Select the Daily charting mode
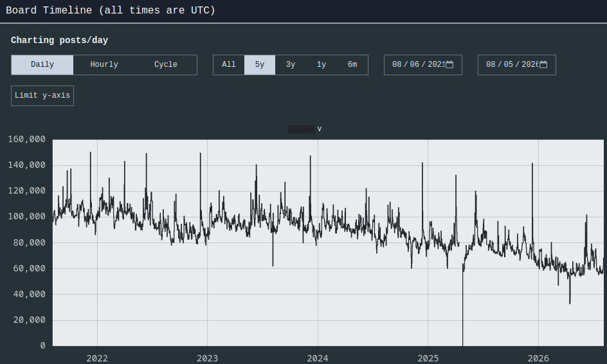This screenshot has height=364, width=607. tap(42, 65)
